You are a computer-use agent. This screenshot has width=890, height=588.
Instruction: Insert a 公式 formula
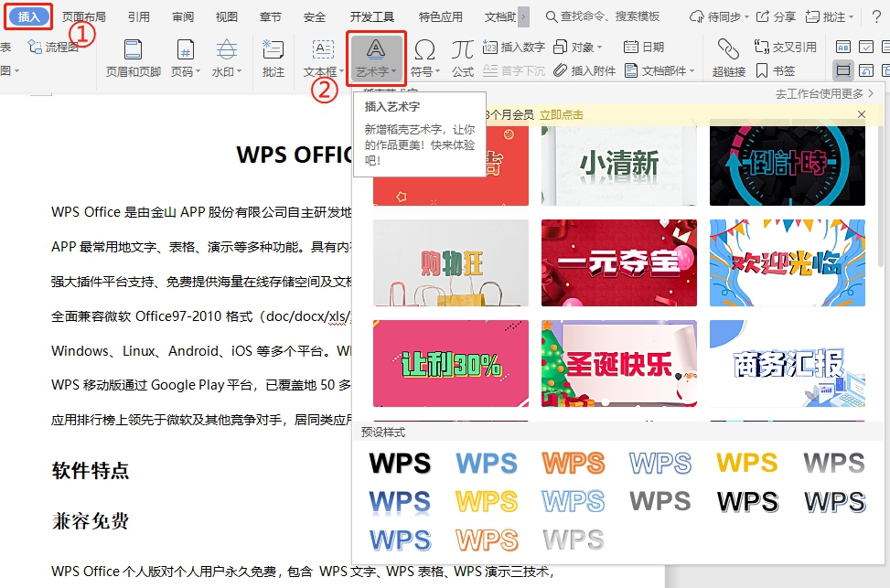coord(463,58)
